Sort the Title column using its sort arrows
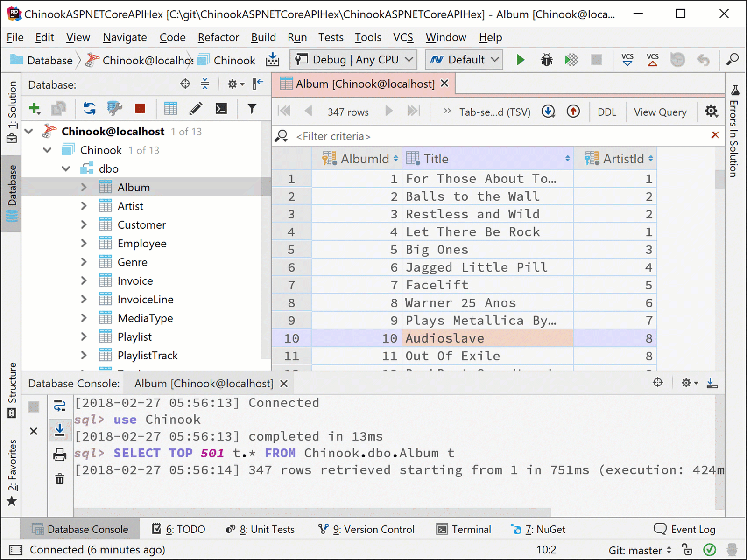Viewport: 747px width, 560px height. pos(567,158)
